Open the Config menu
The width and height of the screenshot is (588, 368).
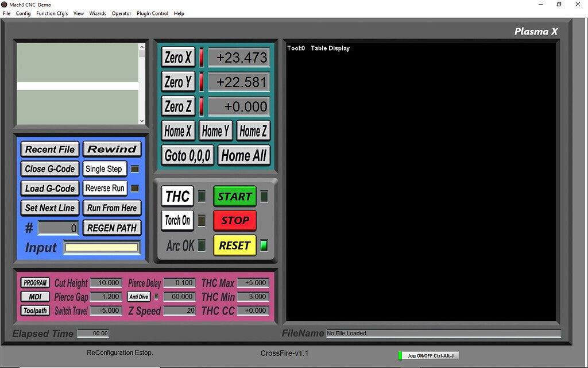tap(24, 13)
